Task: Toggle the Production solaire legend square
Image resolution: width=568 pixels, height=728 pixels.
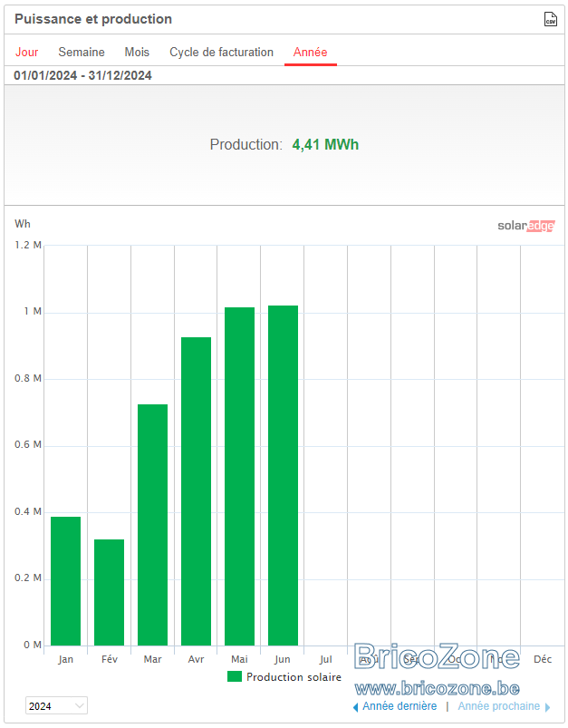Action: pos(235,676)
